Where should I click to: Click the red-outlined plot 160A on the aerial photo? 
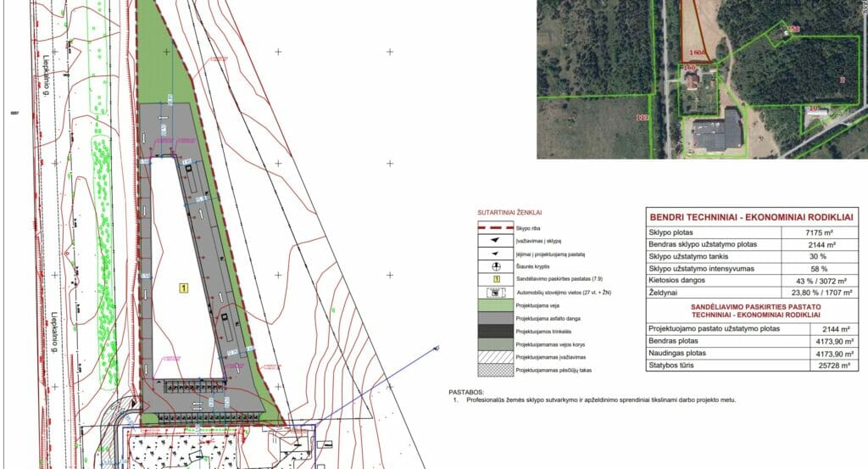tap(694, 31)
